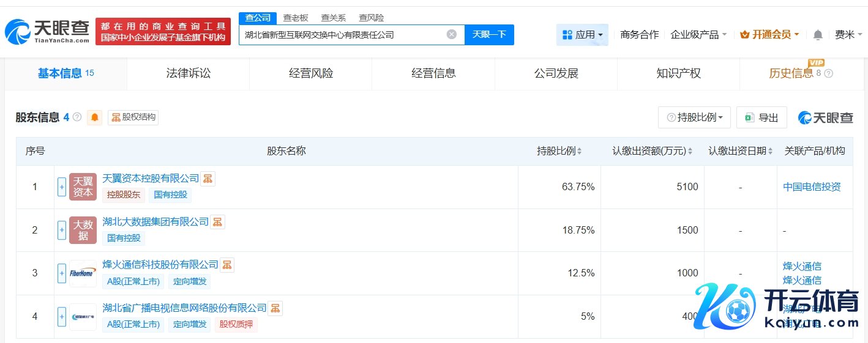Open the 持股比例 dropdown filter
868x343 pixels.
[x=694, y=117]
